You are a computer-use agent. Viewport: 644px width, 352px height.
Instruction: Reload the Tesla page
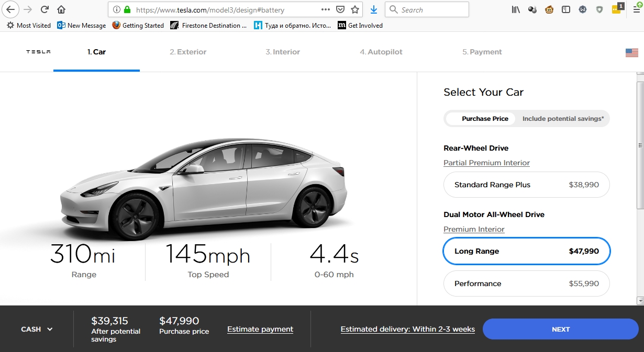45,9
